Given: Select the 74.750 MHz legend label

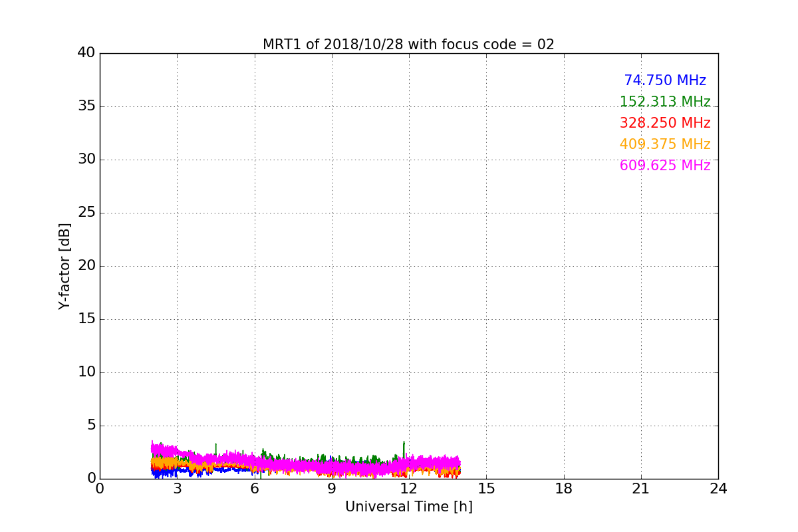Looking at the screenshot, I should click(665, 80).
